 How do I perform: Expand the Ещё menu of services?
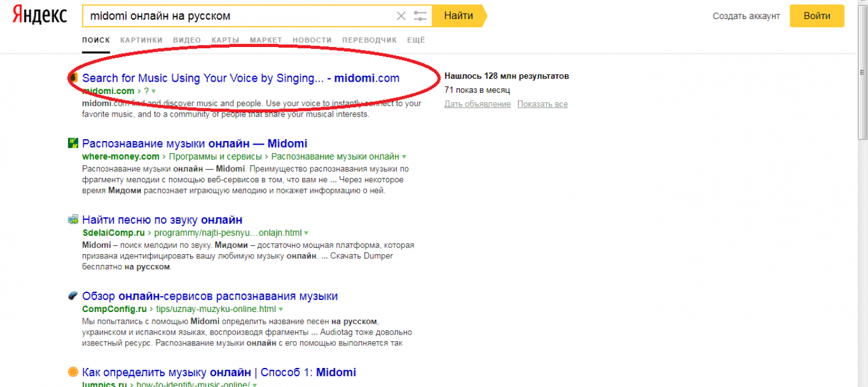click(x=416, y=40)
